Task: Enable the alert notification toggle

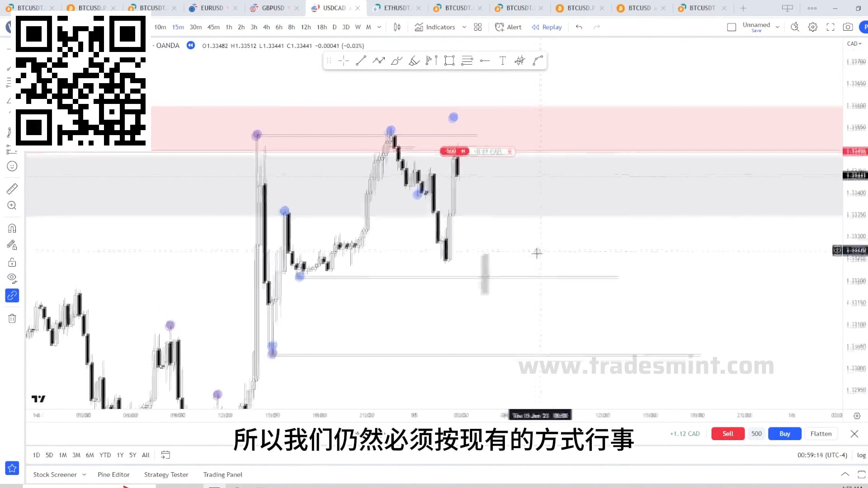Action: pos(508,27)
